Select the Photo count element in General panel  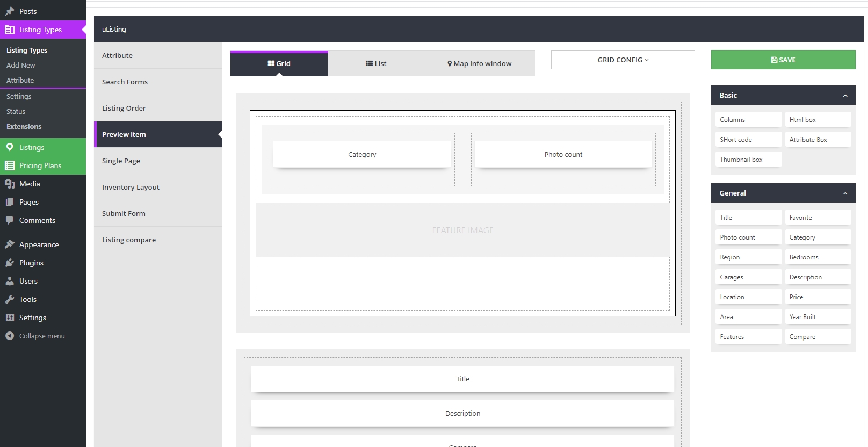coord(748,237)
